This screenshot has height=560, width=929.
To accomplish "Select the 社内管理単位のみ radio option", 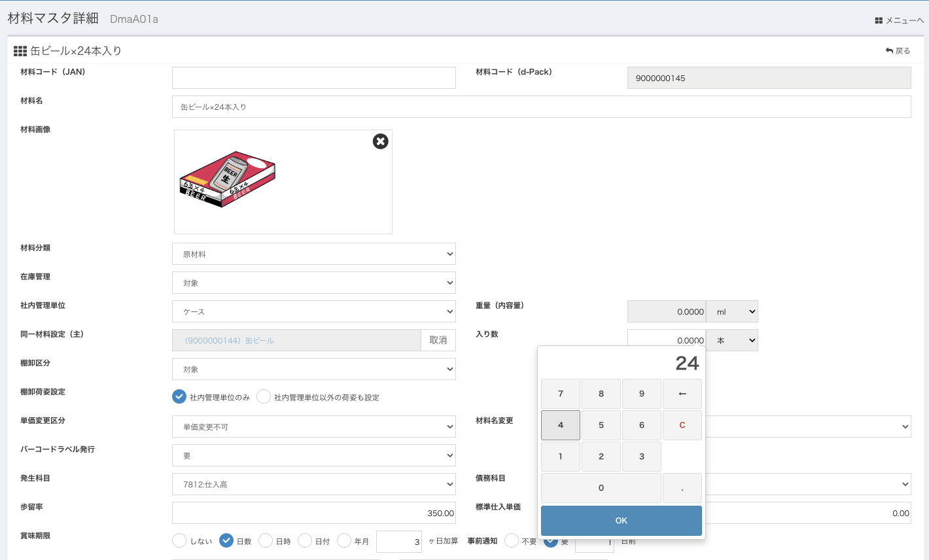I will (x=179, y=397).
